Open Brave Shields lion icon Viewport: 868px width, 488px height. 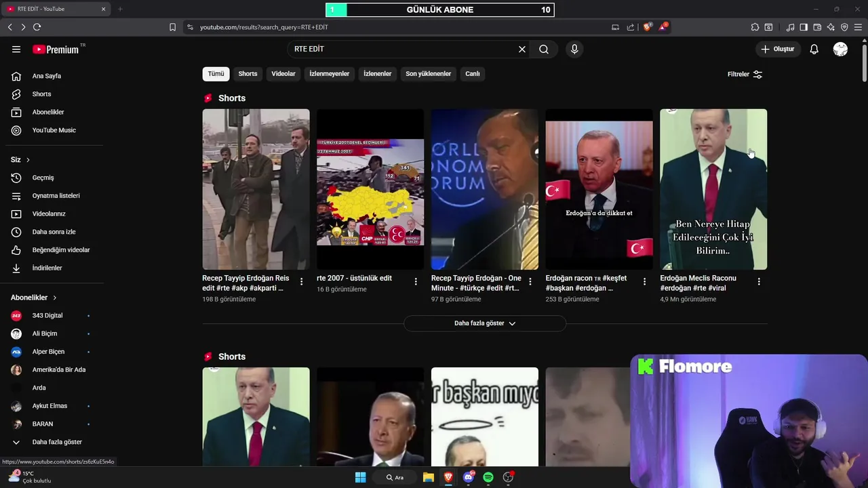pyautogui.click(x=647, y=27)
